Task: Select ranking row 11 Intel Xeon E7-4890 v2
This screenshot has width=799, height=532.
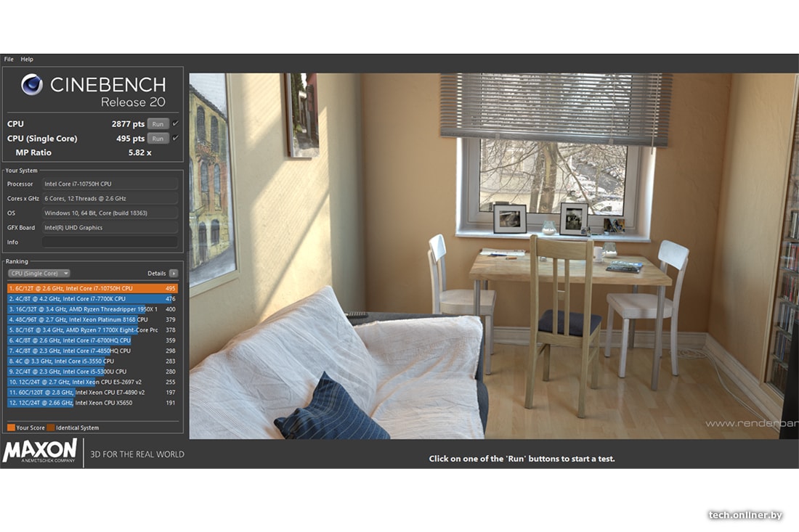Action: [x=92, y=393]
